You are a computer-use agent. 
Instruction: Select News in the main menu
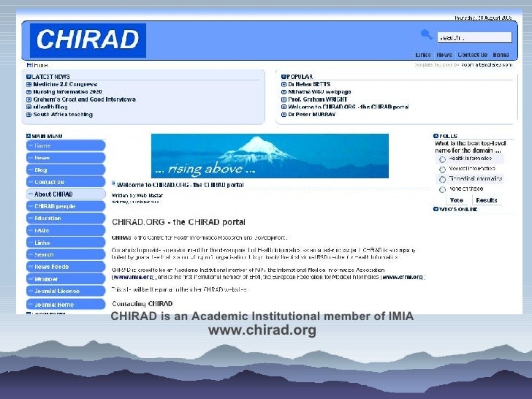pos(66,158)
